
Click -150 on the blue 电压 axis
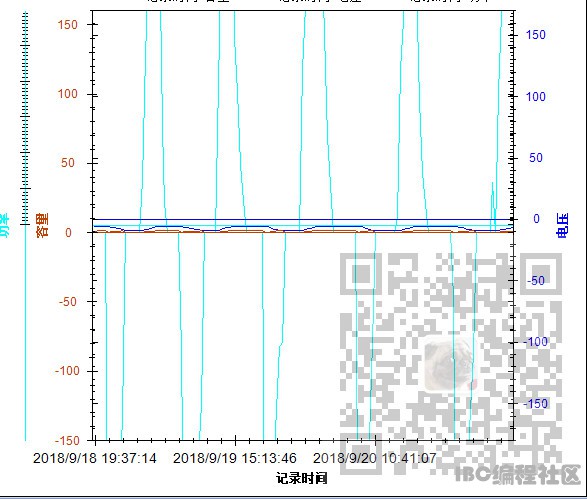pos(536,404)
